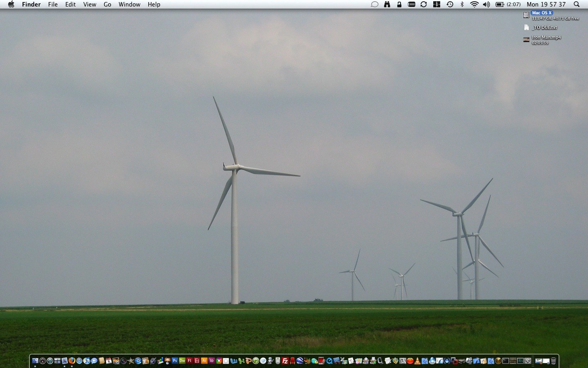Screen dimensions: 588x368
Task: Launch VLC media player cone icon
Action: coord(417,361)
